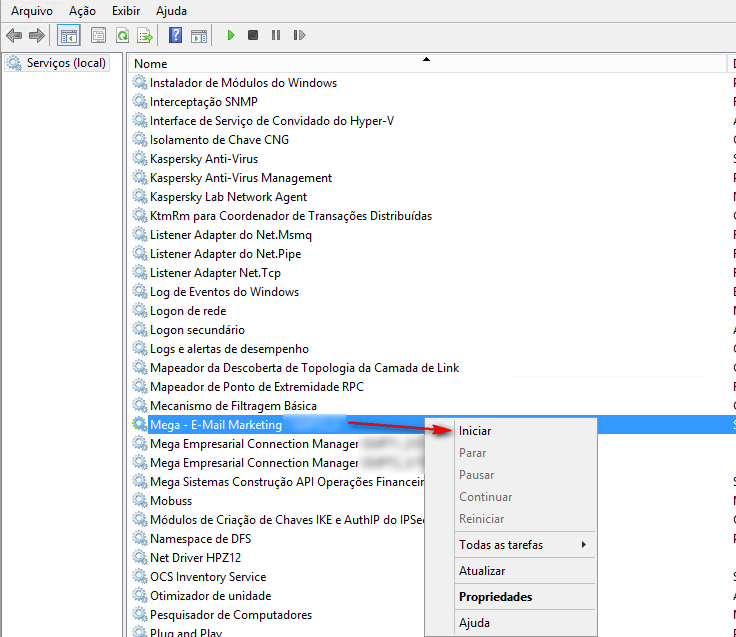Click the green Refresh icon in toolbar
Viewport: 736px width, 637px height.
pyautogui.click(x=122, y=36)
